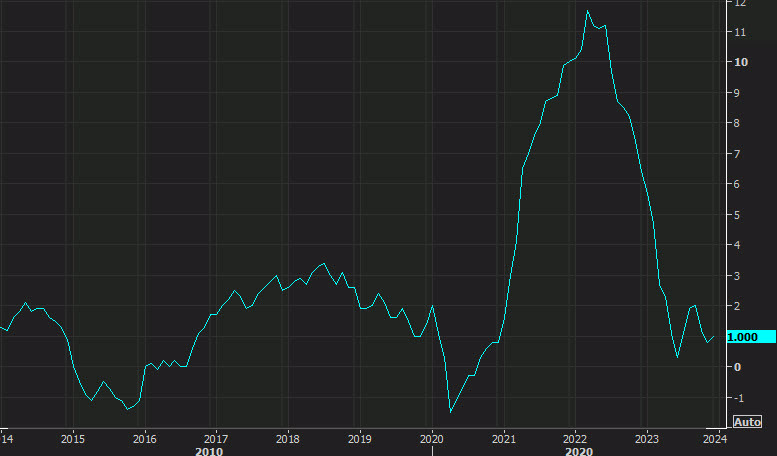Select the 2019 year marker
This screenshot has height=456, width=777.
(360, 438)
